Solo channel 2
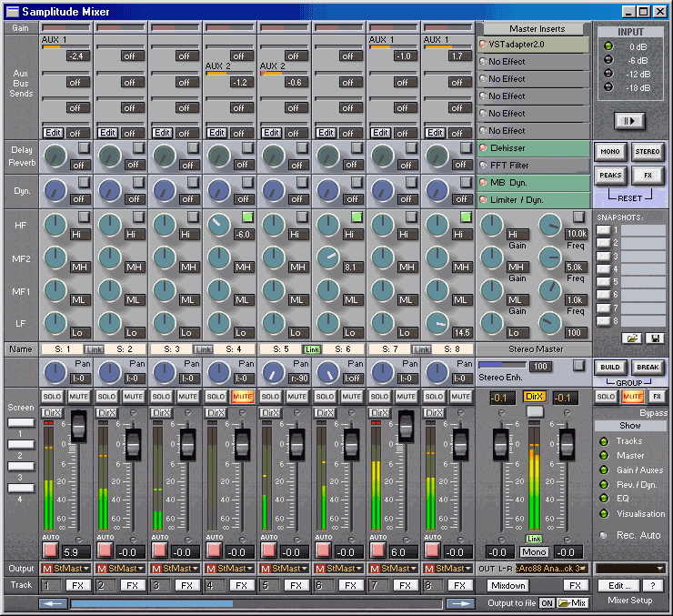The height and width of the screenshot is (616, 673). coord(106,397)
